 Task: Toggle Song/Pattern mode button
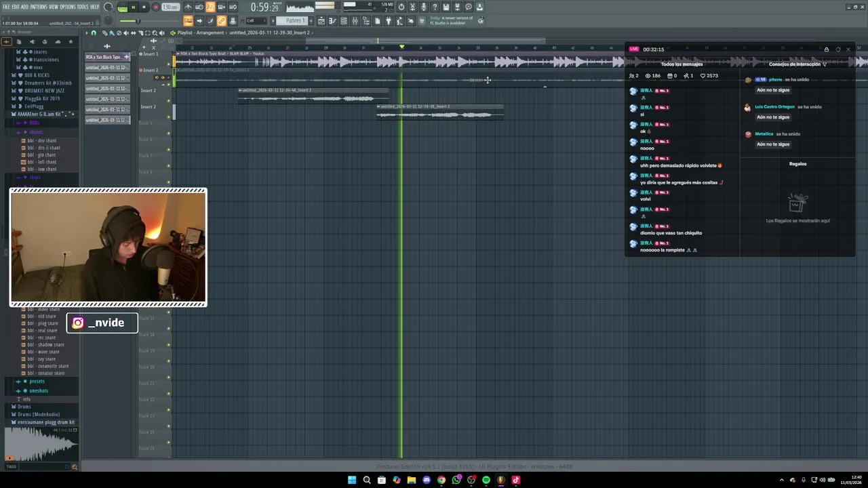click(123, 7)
